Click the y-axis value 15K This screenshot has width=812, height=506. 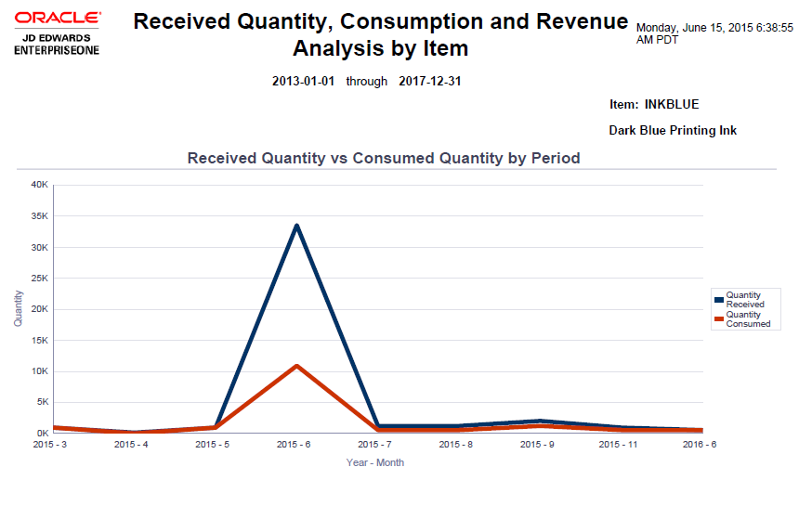(x=40, y=341)
